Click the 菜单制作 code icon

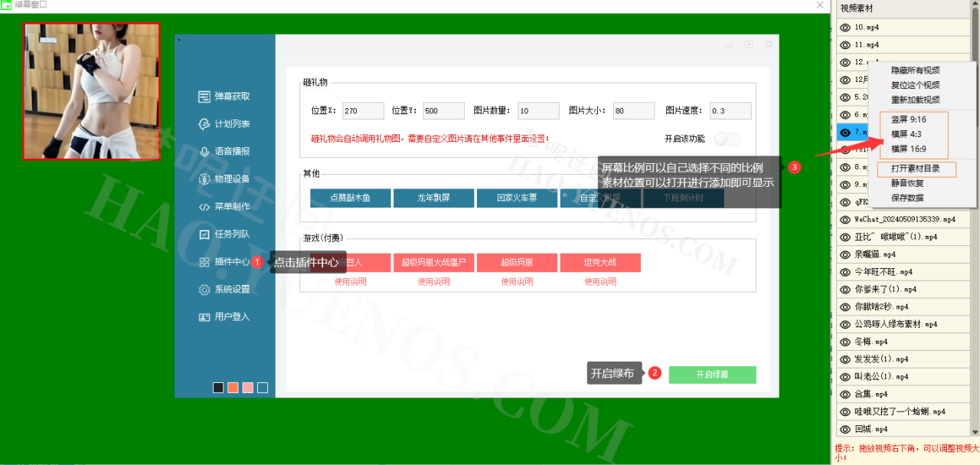point(204,207)
